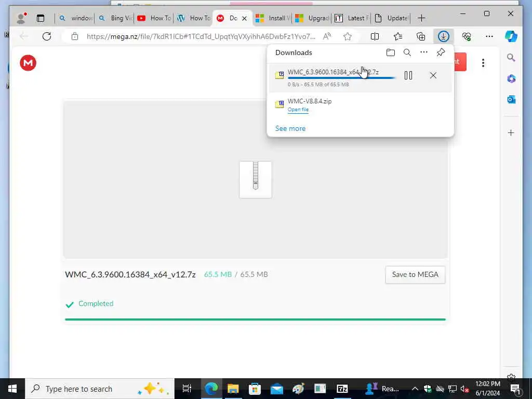Open Edge Settings and more menu

click(489, 36)
